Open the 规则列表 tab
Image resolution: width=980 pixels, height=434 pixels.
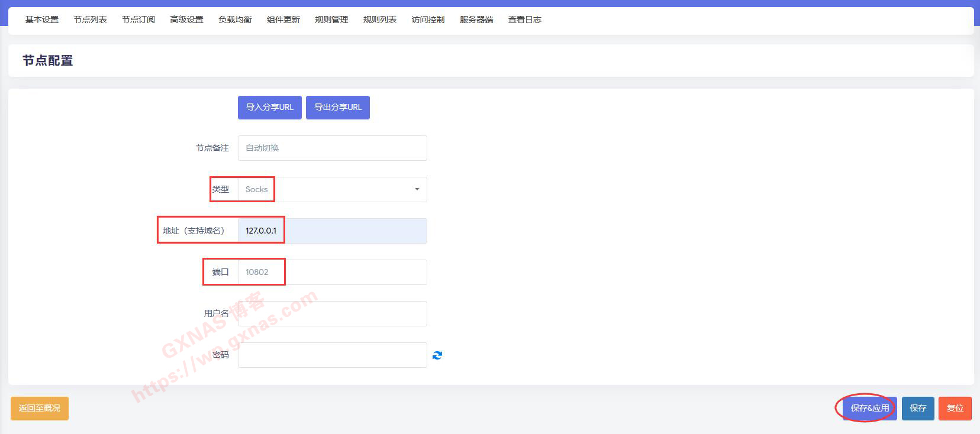[380, 20]
